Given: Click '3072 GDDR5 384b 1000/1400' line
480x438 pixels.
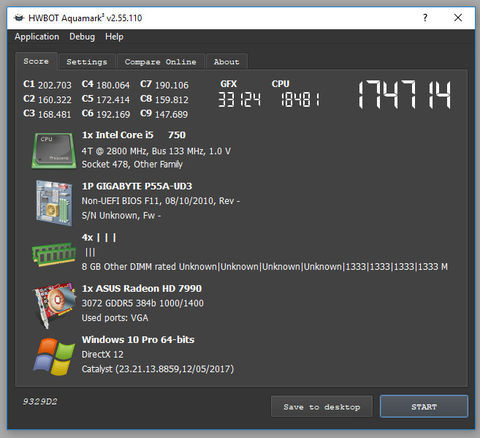Looking at the screenshot, I should [143, 303].
